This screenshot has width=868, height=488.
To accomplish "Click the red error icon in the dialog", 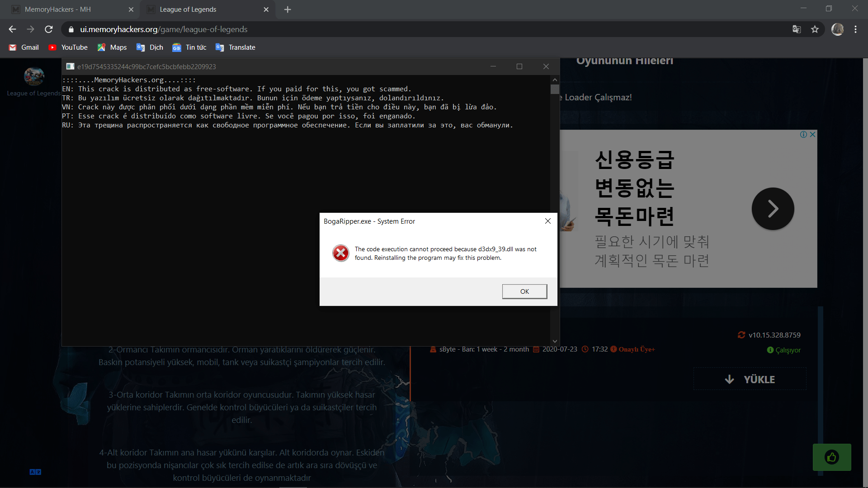I will (341, 253).
